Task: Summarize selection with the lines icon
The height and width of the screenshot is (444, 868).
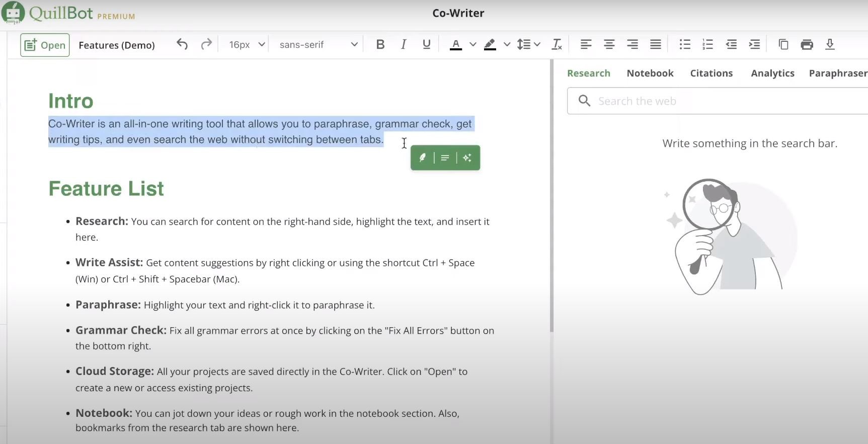Action: pos(445,158)
